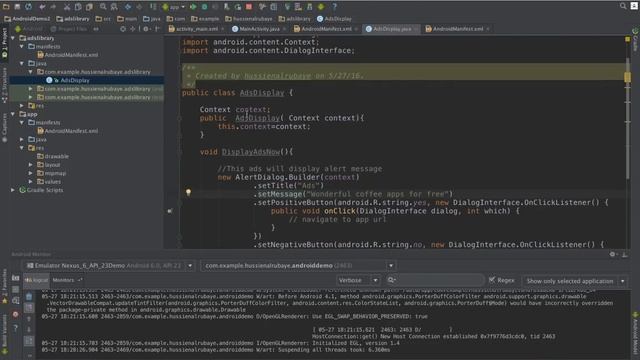Screen dimensions: 640x360
Task: Click the Save All toolbar icon
Action: tap(17, 7)
